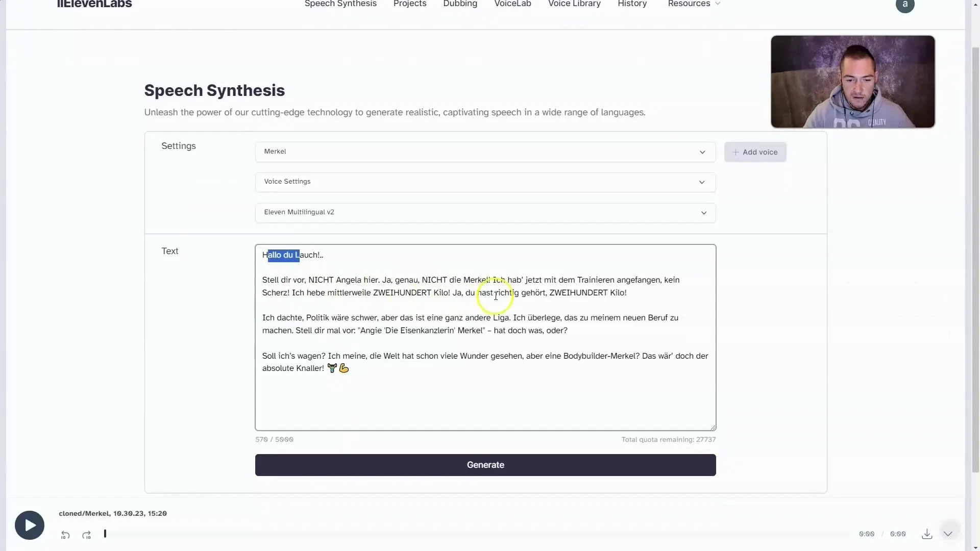
Task: Toggle the Dubbing navigation tab
Action: pos(460,4)
